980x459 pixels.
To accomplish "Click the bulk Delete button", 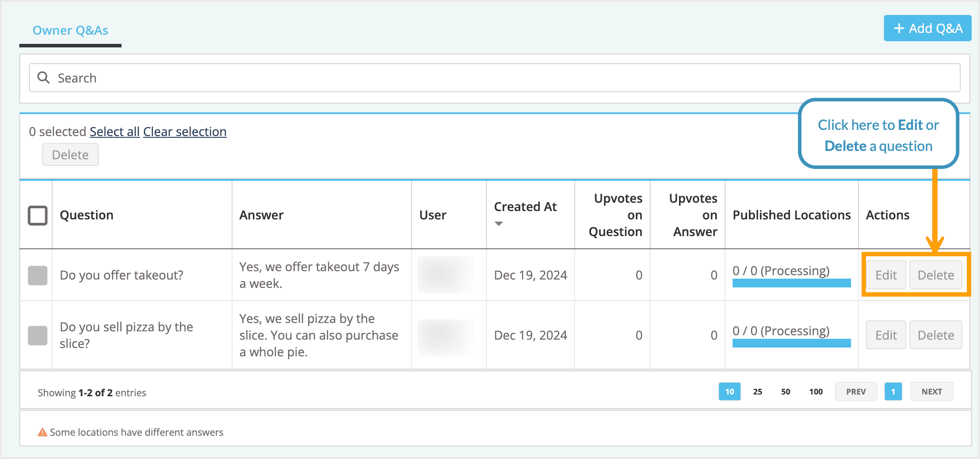I will pyautogui.click(x=70, y=154).
